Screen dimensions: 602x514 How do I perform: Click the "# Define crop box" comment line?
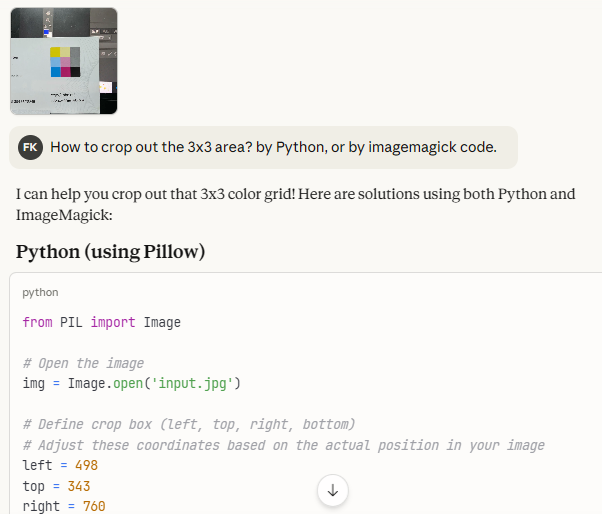(x=188, y=424)
